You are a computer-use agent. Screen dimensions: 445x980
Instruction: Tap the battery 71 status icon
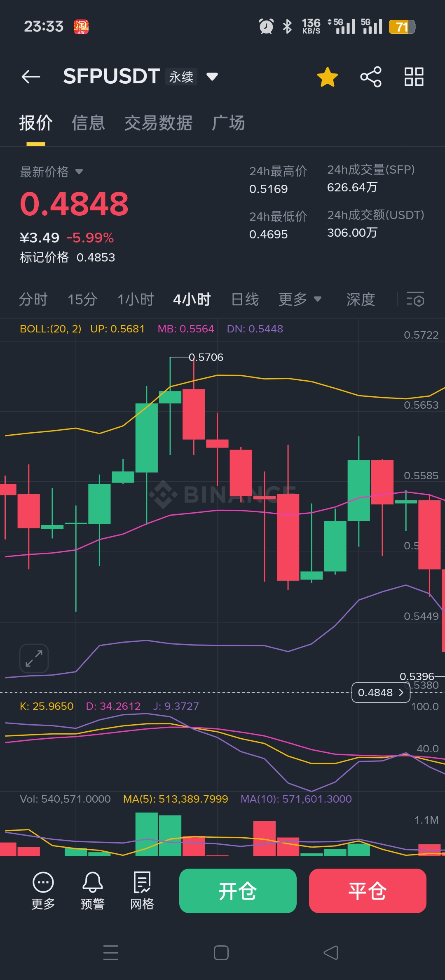[402, 27]
